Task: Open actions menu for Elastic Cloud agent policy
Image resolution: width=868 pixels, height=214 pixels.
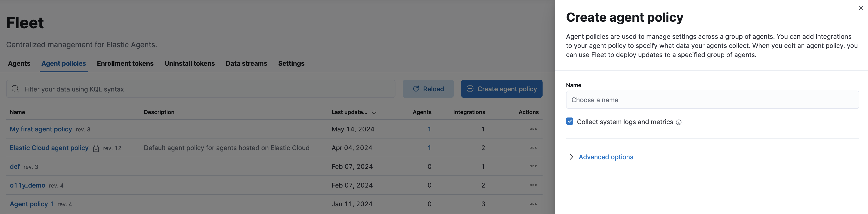Action: click(x=533, y=148)
